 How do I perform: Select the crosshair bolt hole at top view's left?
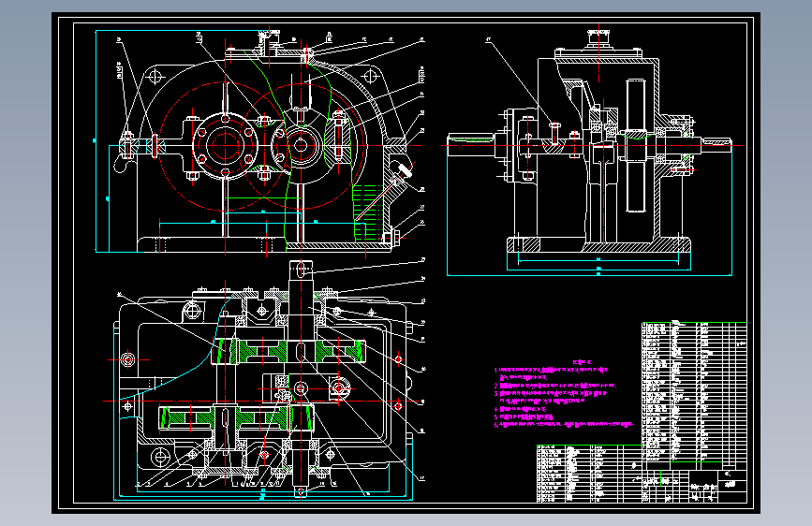pyautogui.click(x=128, y=359)
